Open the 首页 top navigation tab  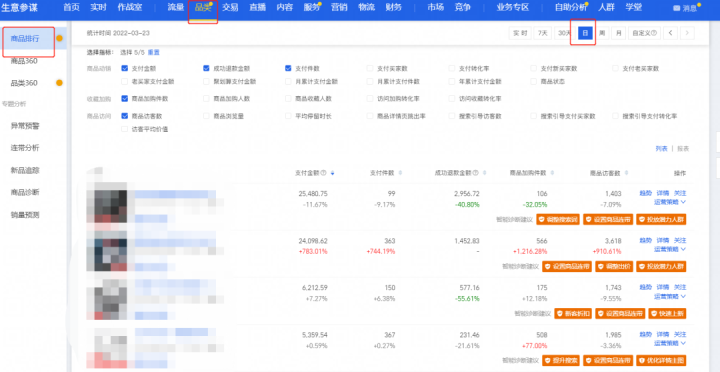click(x=71, y=7)
